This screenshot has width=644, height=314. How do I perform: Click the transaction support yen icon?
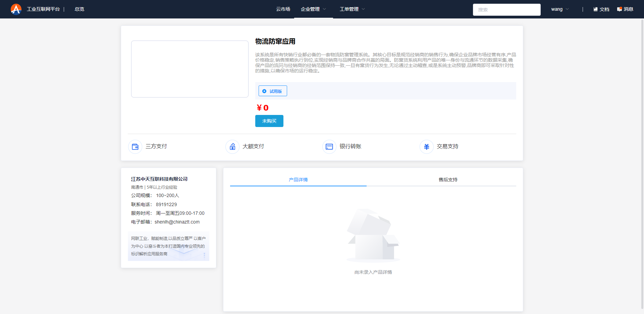pyautogui.click(x=427, y=147)
